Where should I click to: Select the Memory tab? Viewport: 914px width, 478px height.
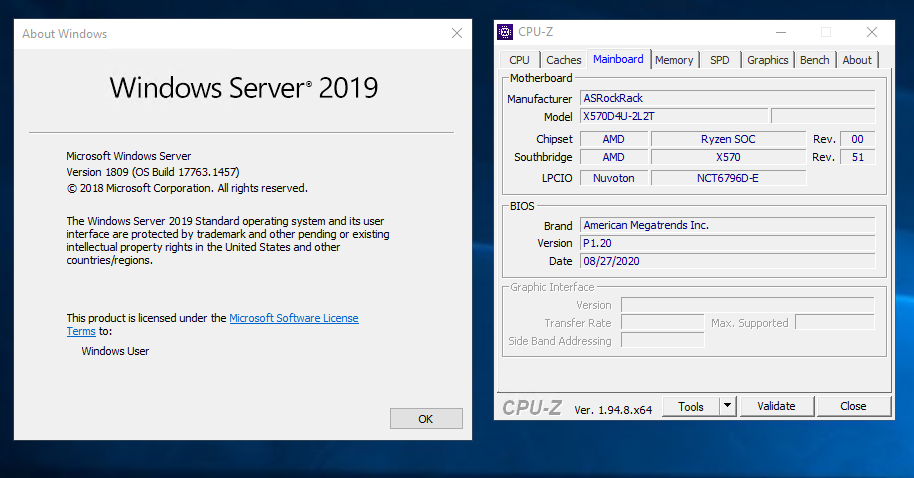tap(674, 60)
